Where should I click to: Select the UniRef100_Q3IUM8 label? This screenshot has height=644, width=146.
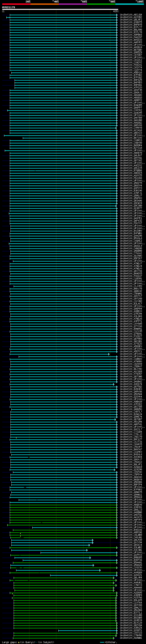coord(131,615)
